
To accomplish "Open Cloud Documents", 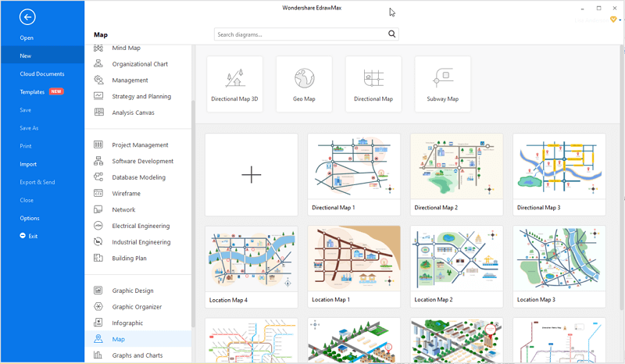I will coord(42,73).
